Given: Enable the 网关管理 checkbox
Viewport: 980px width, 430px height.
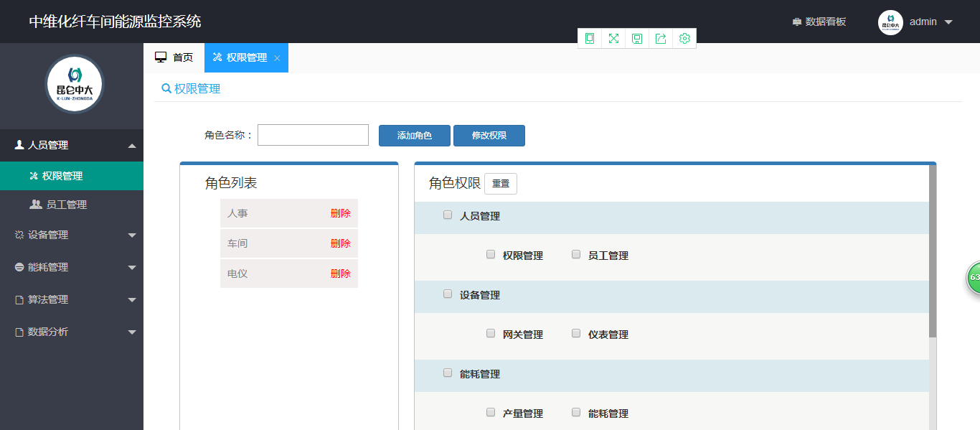Looking at the screenshot, I should (491, 333).
